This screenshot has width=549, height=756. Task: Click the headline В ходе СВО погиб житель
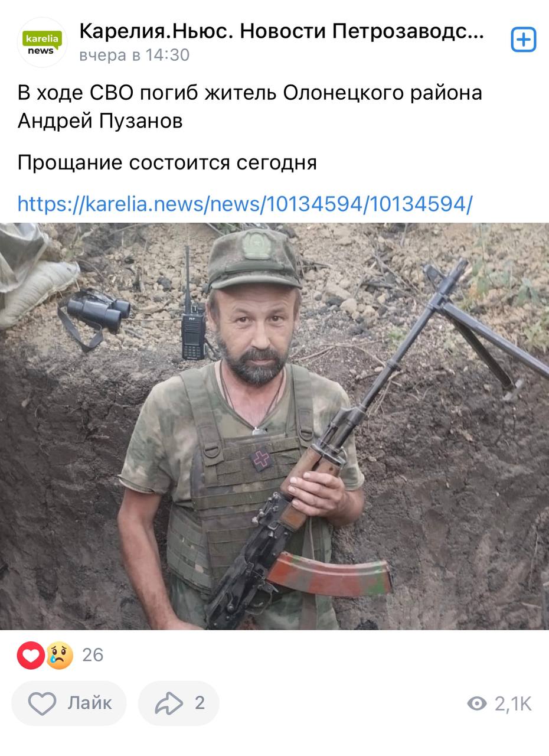point(148,93)
